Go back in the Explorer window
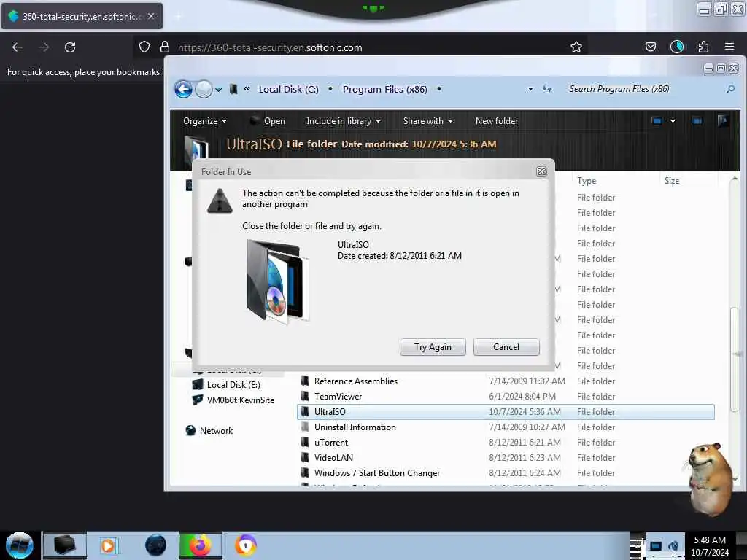Image resolution: width=747 pixels, height=560 pixels. (x=183, y=89)
